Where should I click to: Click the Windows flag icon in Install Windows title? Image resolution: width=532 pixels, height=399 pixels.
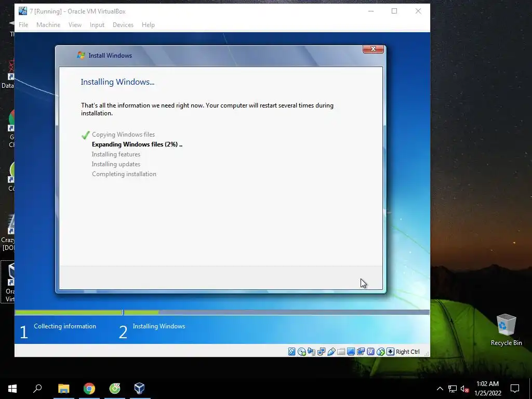[x=81, y=55]
